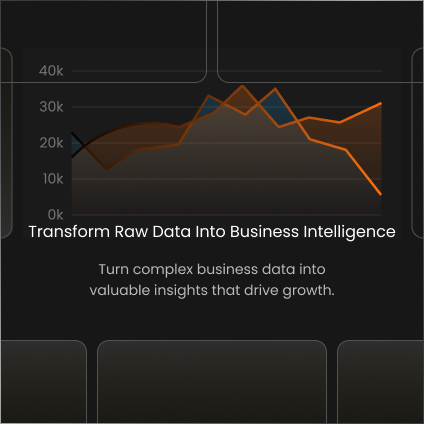Click the 10k y-axis label
Image resolution: width=424 pixels, height=424 pixels.
click(x=53, y=179)
